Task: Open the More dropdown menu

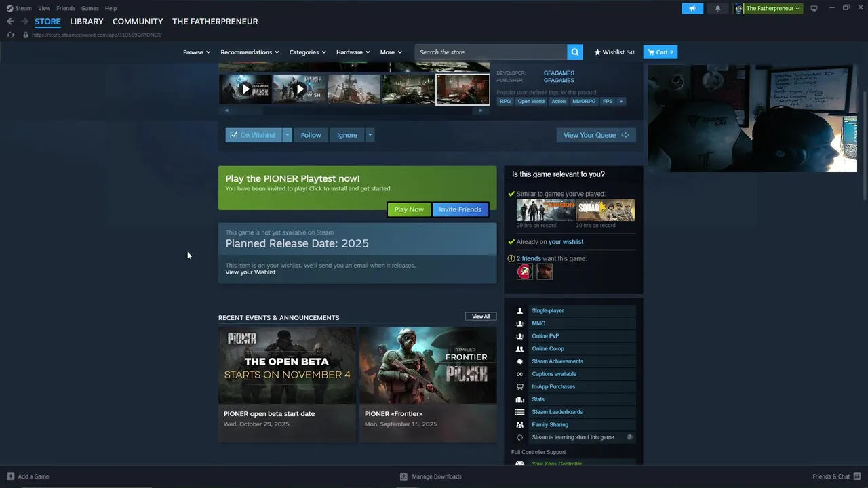Action: pyautogui.click(x=391, y=52)
